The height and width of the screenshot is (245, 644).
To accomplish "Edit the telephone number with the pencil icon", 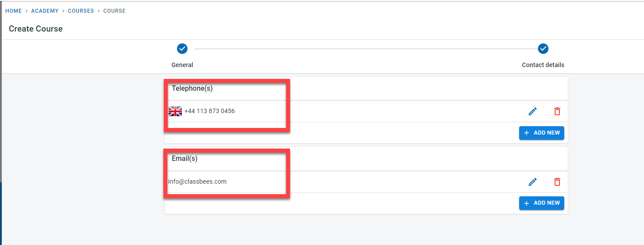I will [x=533, y=111].
